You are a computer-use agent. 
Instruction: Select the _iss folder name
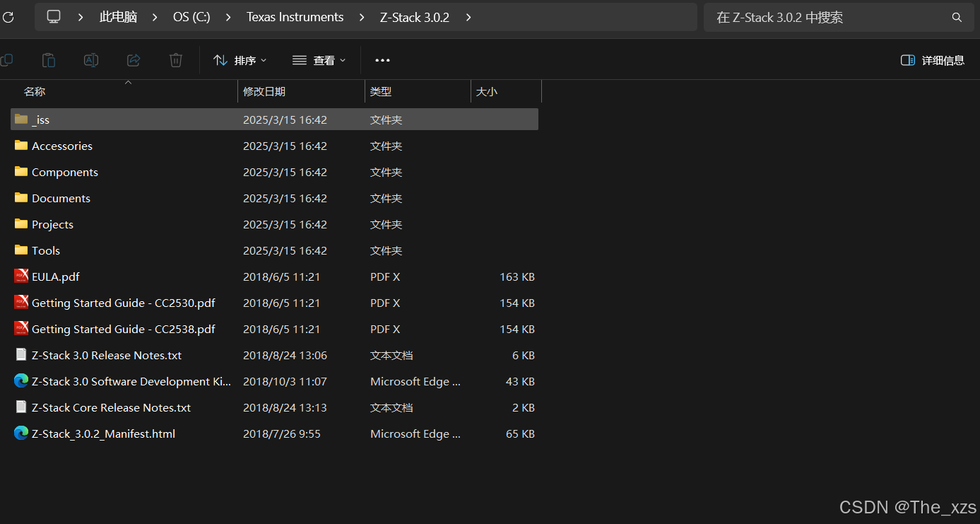click(x=40, y=120)
